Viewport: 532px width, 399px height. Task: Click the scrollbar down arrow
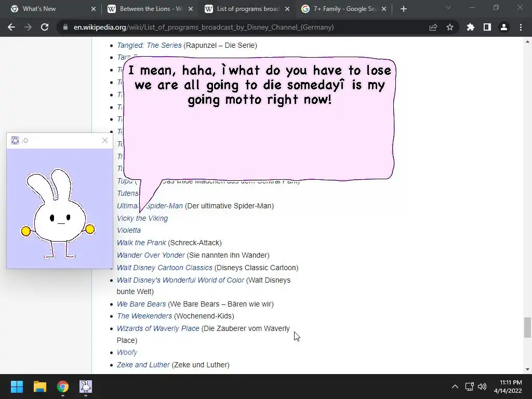[527, 369]
